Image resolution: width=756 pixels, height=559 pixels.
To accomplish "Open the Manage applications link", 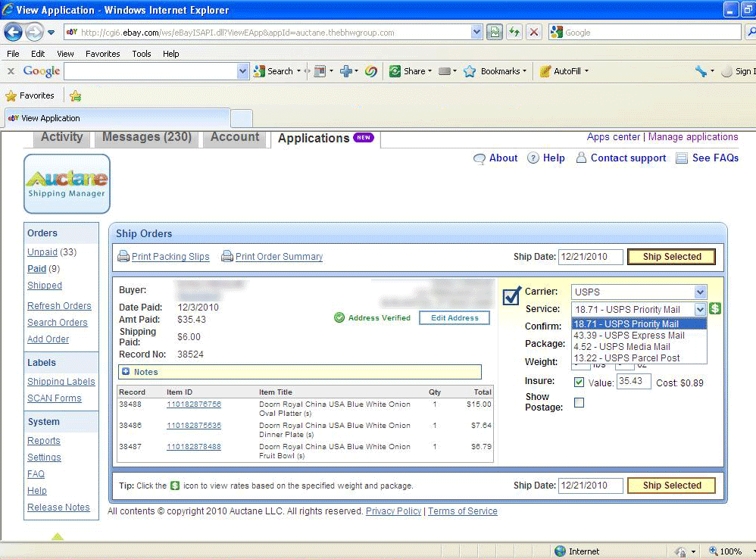I will point(693,137).
